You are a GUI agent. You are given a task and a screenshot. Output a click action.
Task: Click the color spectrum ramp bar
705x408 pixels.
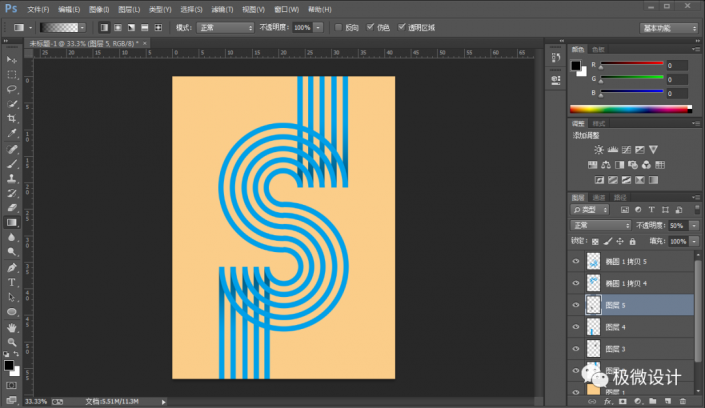click(629, 109)
